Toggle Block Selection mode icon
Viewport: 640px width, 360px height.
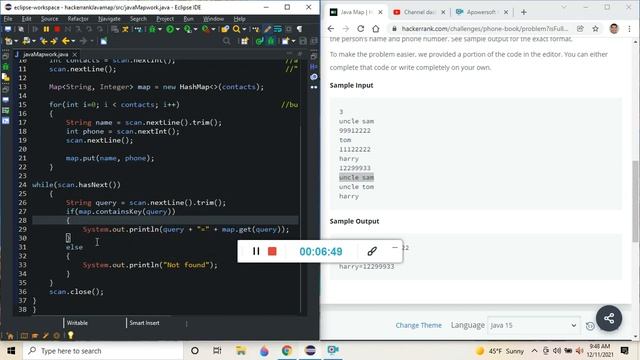[289, 29]
